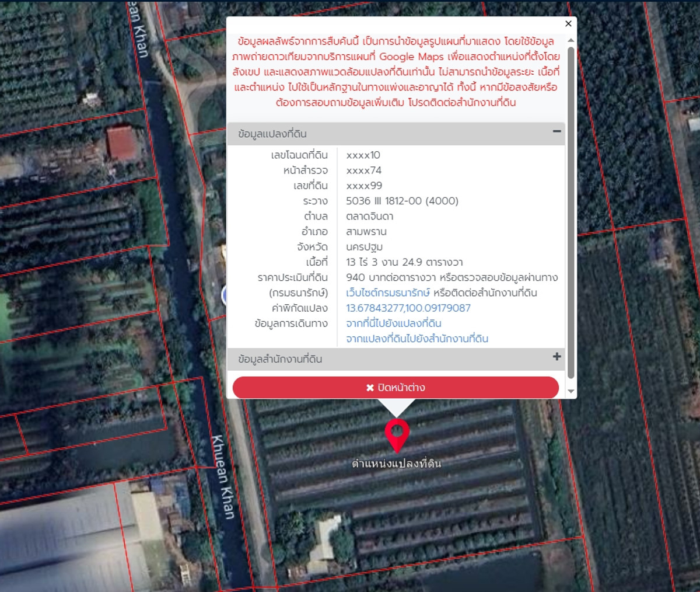Image resolution: width=700 pixels, height=592 pixels.
Task: Click the full Khuean Khan canal label
Action: pyautogui.click(x=222, y=477)
